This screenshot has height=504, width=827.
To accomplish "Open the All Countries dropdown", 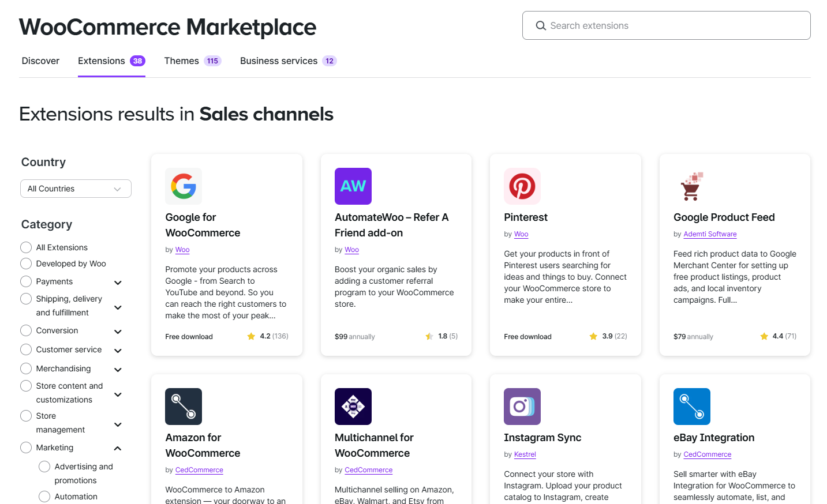I will click(x=76, y=189).
